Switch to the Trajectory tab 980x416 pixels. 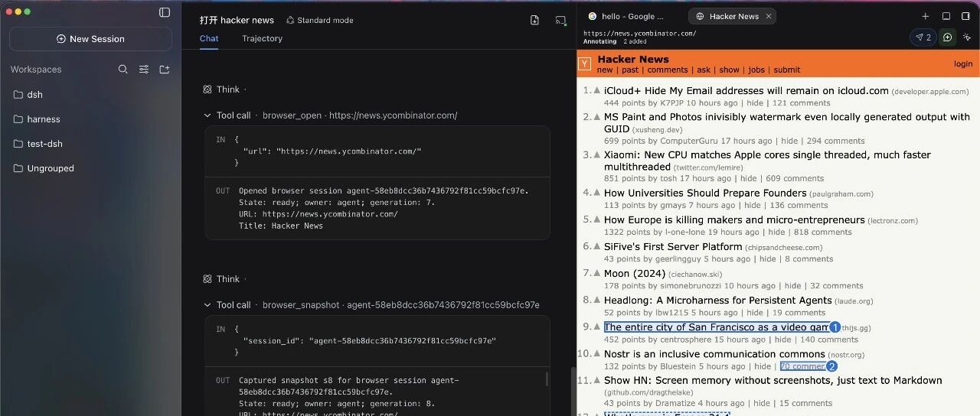point(262,38)
